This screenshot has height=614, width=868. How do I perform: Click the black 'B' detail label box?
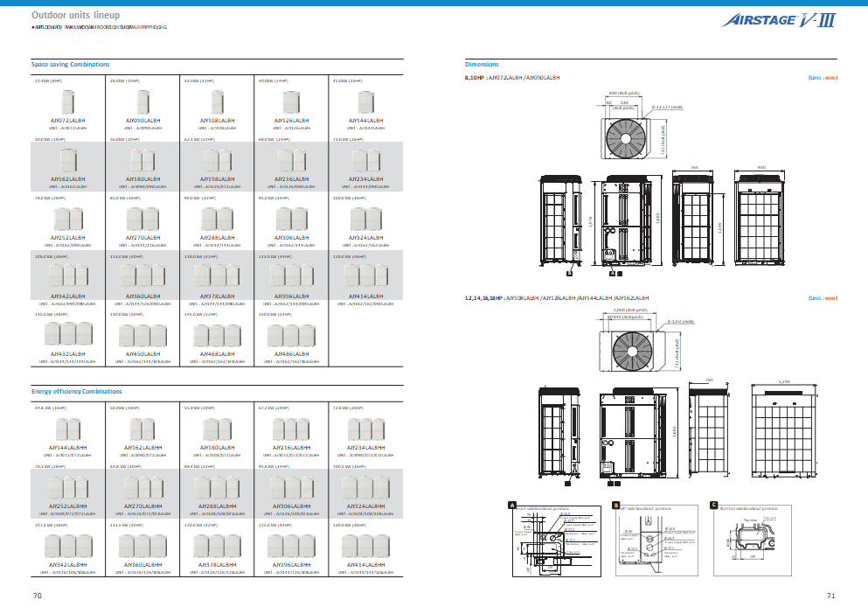click(x=616, y=506)
